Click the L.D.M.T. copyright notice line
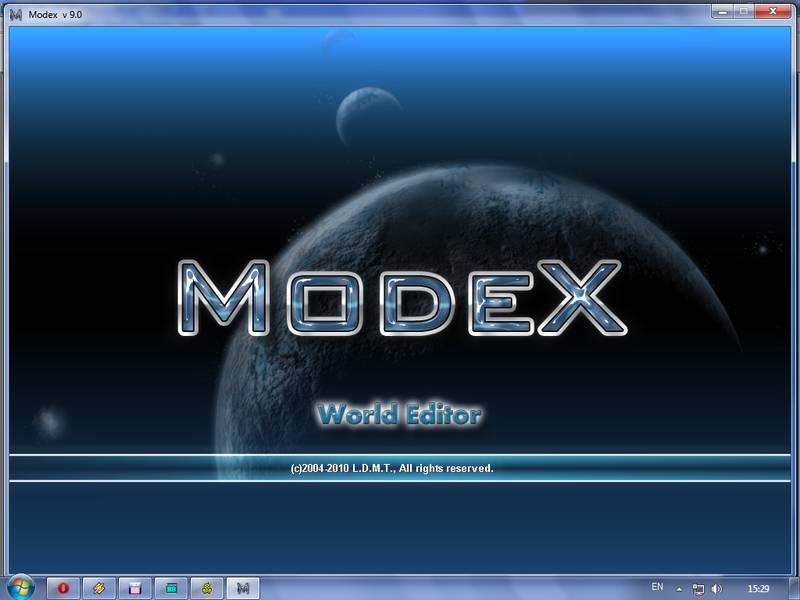The height and width of the screenshot is (600, 800). (392, 468)
